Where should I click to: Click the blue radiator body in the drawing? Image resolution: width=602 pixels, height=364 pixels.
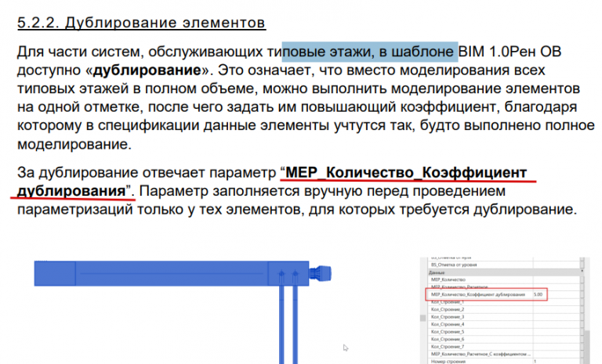171,273
